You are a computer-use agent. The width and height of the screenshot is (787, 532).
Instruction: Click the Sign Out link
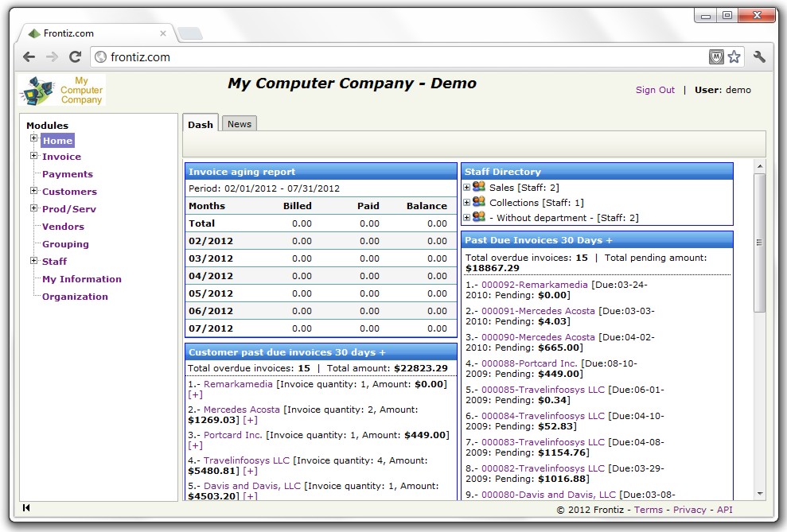pyautogui.click(x=655, y=91)
